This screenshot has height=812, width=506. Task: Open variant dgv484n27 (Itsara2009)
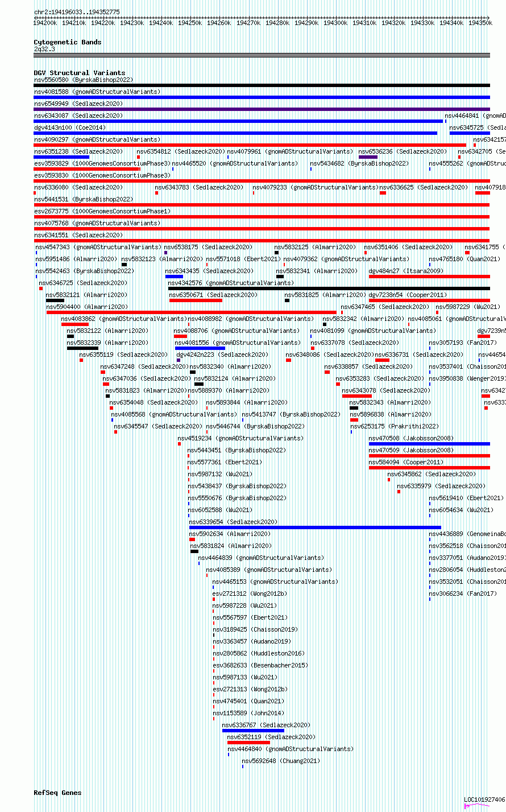[x=406, y=271]
